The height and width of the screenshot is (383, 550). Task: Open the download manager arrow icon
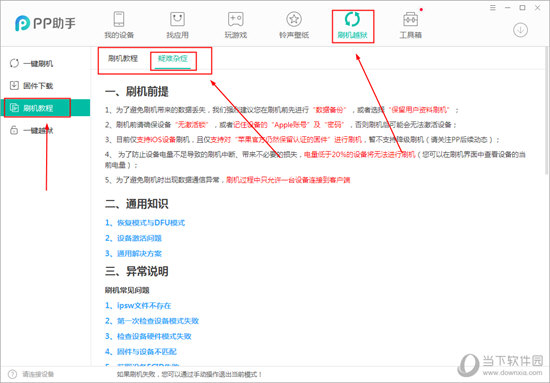(520, 30)
